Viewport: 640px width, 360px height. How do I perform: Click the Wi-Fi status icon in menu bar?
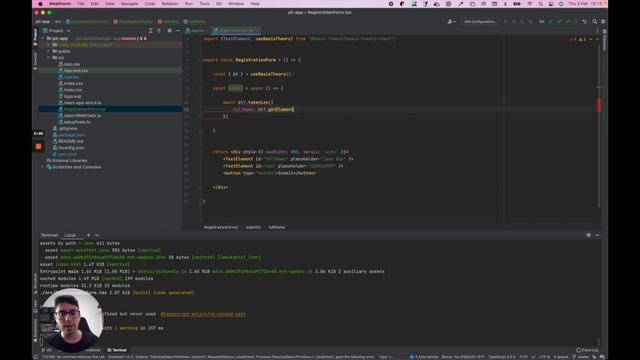[x=530, y=4]
